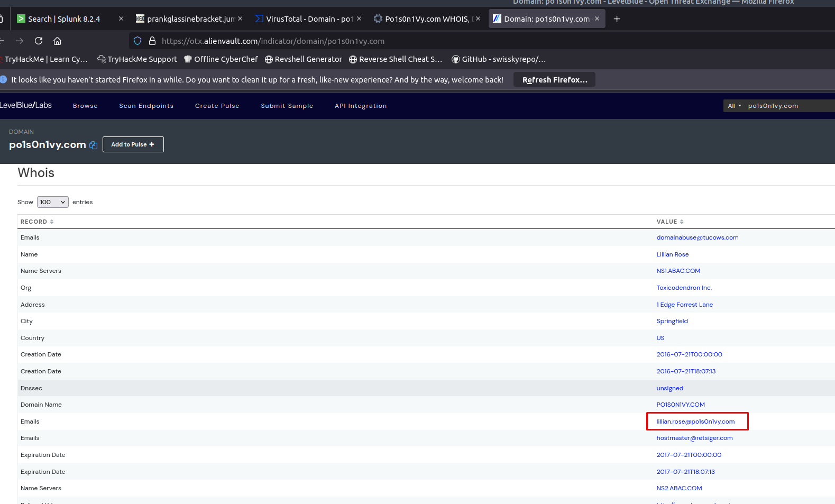
Task: Open the Lillian Rose name link
Action: tap(673, 254)
